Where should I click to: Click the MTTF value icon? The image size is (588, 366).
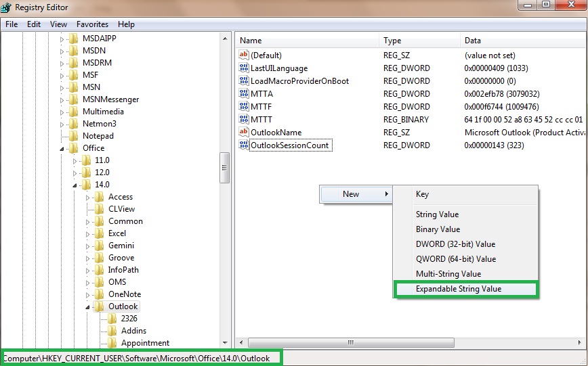click(244, 106)
